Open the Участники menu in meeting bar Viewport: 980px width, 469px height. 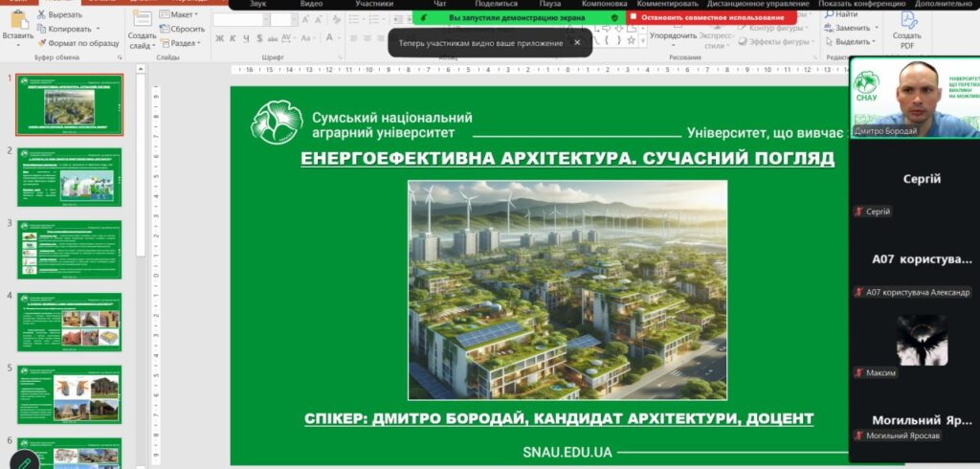tap(373, 4)
